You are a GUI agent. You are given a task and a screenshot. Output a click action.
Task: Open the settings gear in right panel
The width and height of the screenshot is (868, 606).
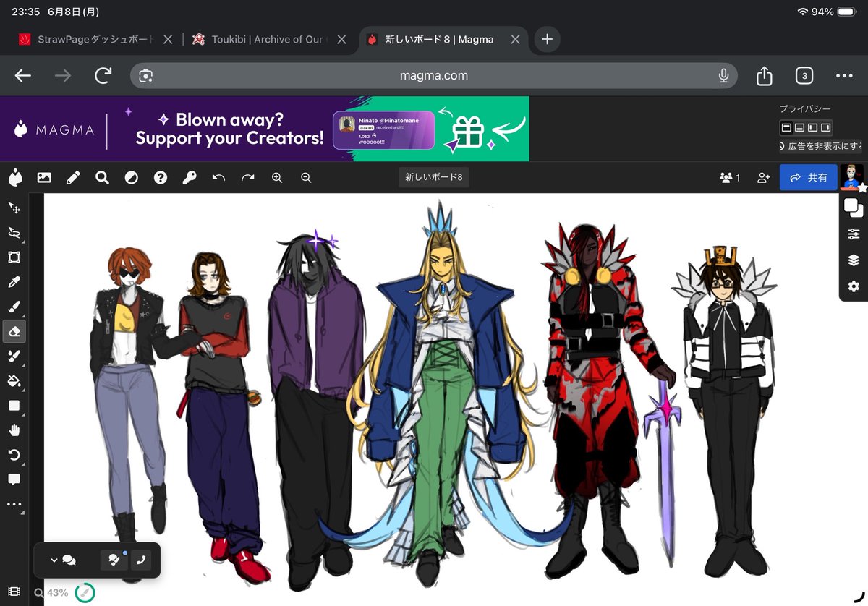click(x=854, y=286)
